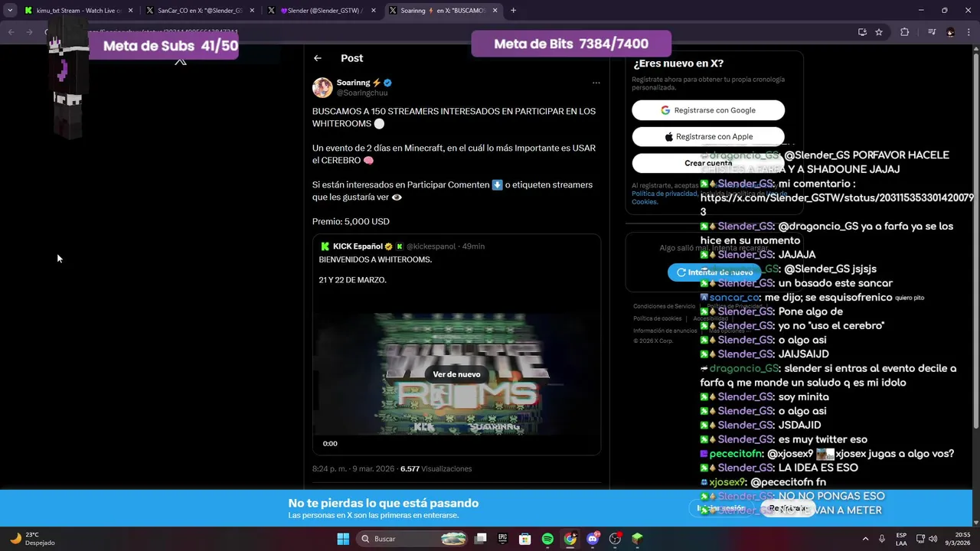The height and width of the screenshot is (551, 980).
Task: Click Ver de nuevo on the video
Action: coord(456,374)
